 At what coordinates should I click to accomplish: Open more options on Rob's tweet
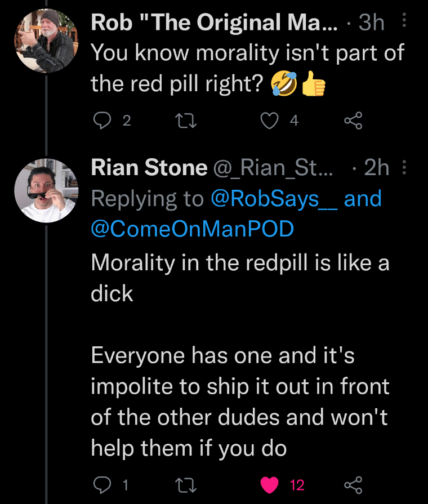(x=403, y=23)
